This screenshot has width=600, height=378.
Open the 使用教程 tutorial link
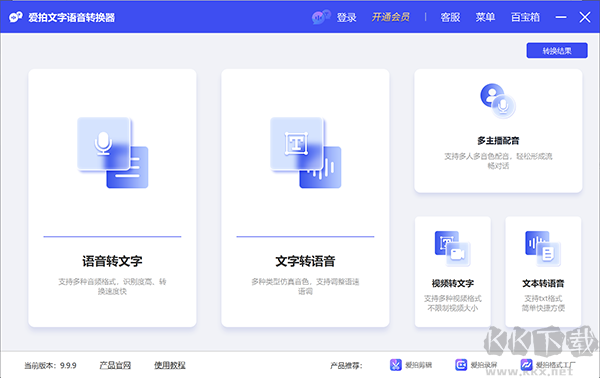[x=170, y=365]
